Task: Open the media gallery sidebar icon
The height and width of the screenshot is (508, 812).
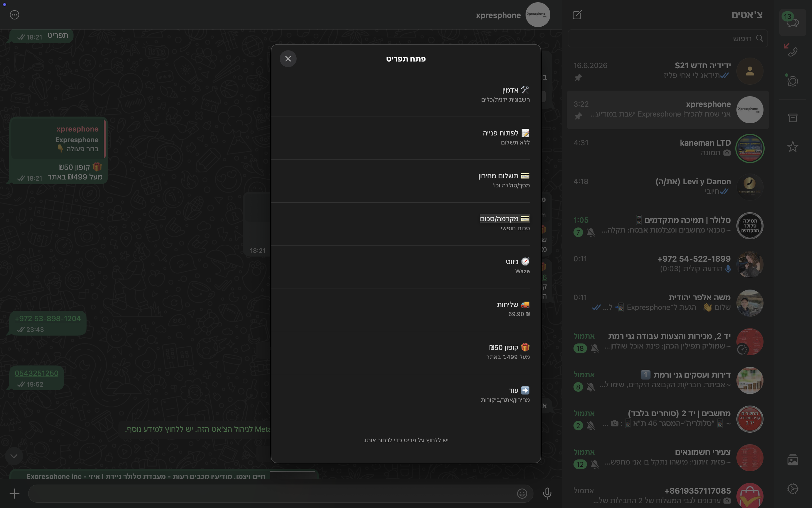Action: (x=793, y=460)
